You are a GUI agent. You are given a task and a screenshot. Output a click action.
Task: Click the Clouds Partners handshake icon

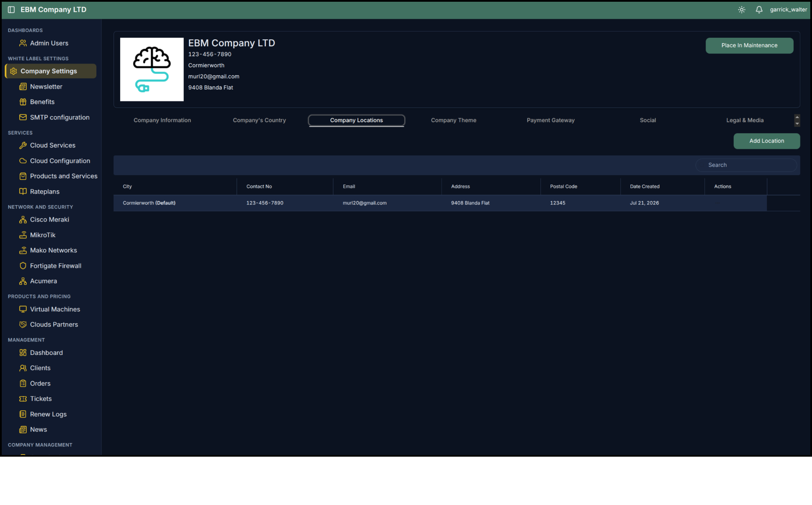(23, 325)
